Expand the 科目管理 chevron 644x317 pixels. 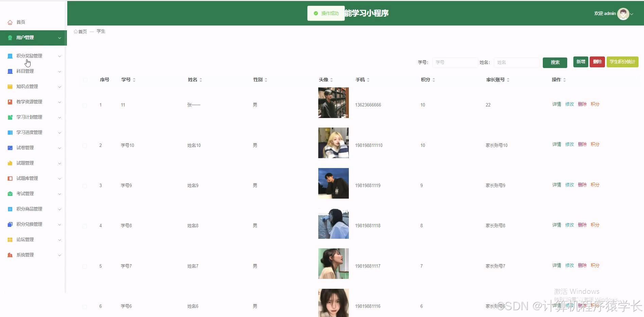(59, 71)
